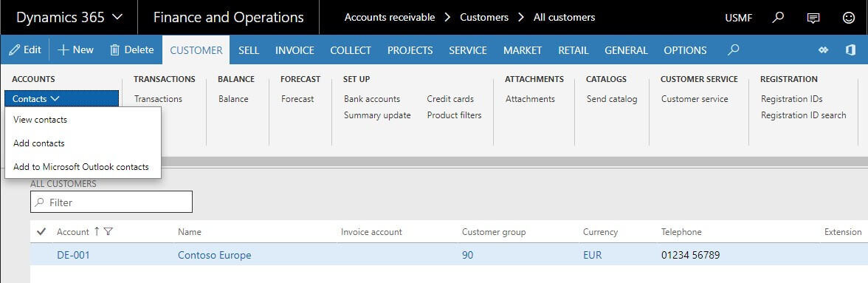The width and height of the screenshot is (868, 283).
Task: Open the Forecast action
Action: point(297,98)
